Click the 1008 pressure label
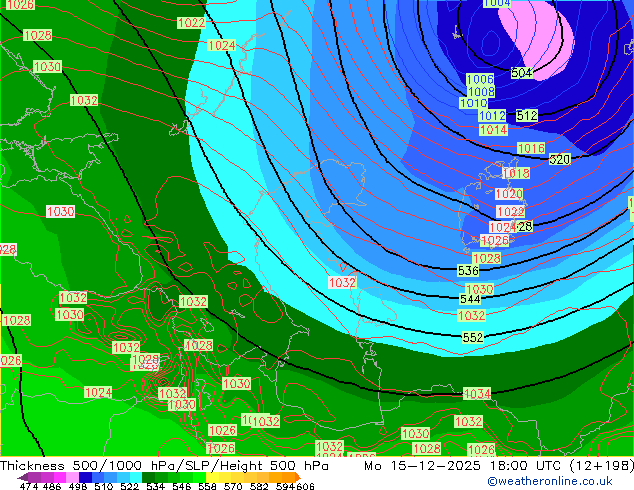 pyautogui.click(x=481, y=91)
